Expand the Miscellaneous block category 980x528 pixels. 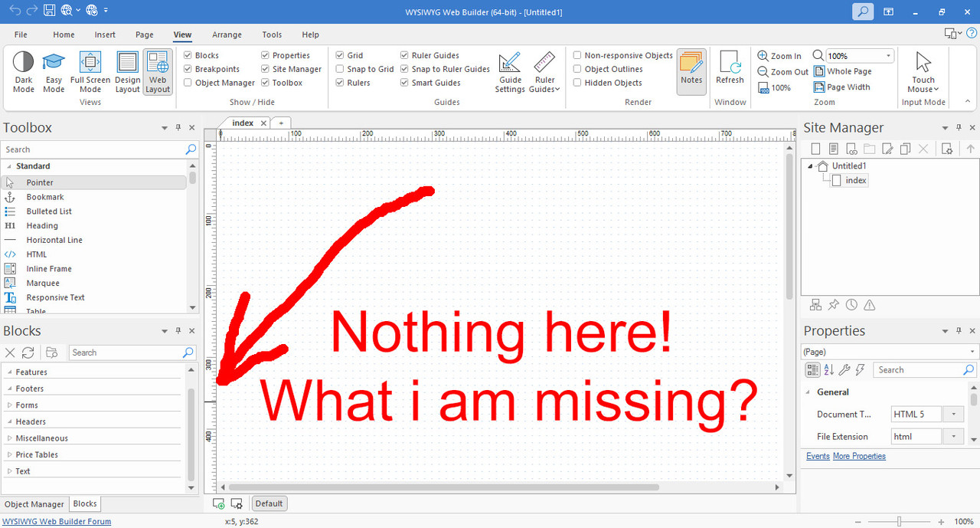(10, 438)
